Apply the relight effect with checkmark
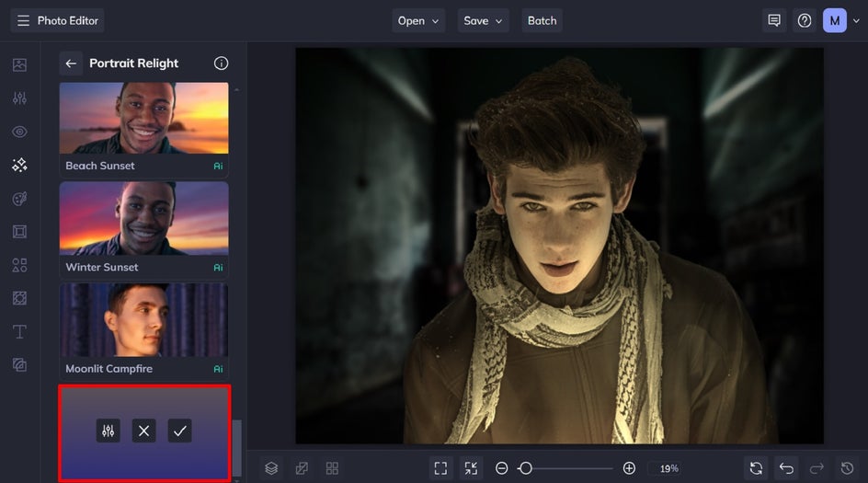Image resolution: width=868 pixels, height=483 pixels. [x=180, y=431]
